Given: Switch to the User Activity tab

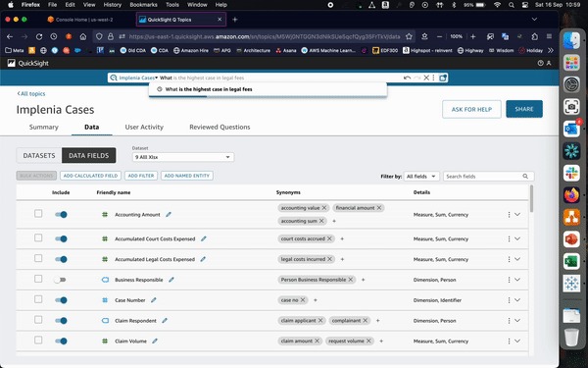Looking at the screenshot, I should 144,127.
